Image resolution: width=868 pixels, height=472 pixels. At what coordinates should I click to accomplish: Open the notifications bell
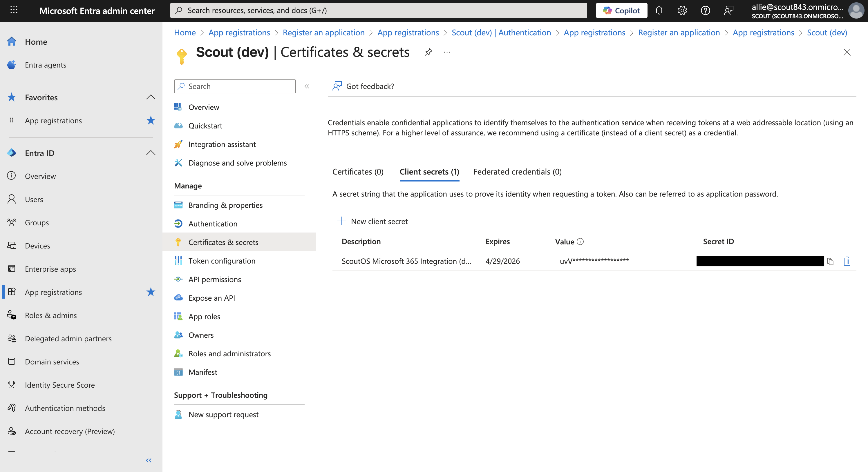pos(659,10)
